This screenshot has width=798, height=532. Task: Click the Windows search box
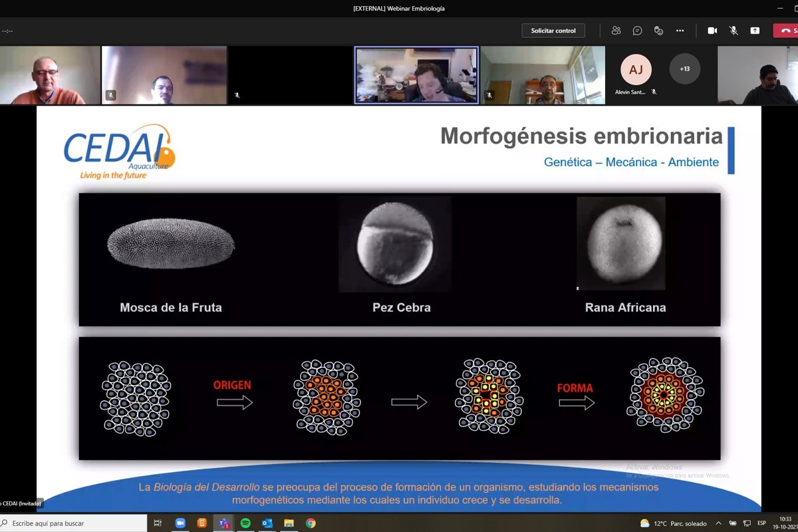pos(73,523)
